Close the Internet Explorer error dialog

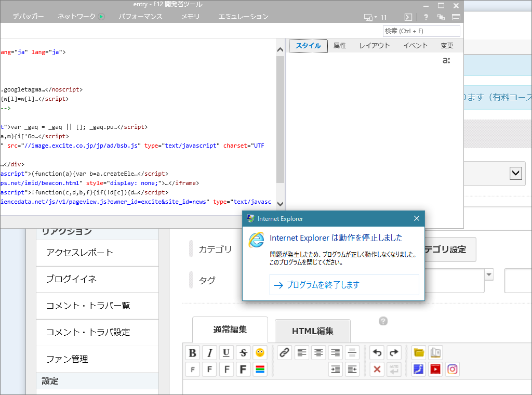pos(417,218)
